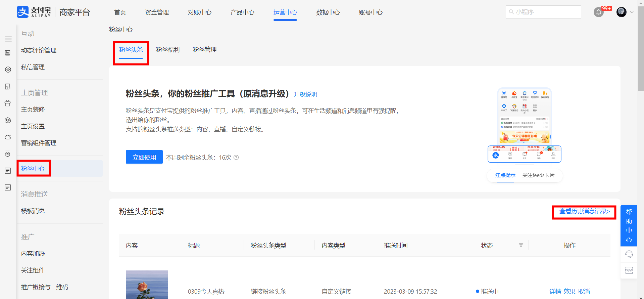Select 模板消息 in the sidebar

tap(33, 211)
